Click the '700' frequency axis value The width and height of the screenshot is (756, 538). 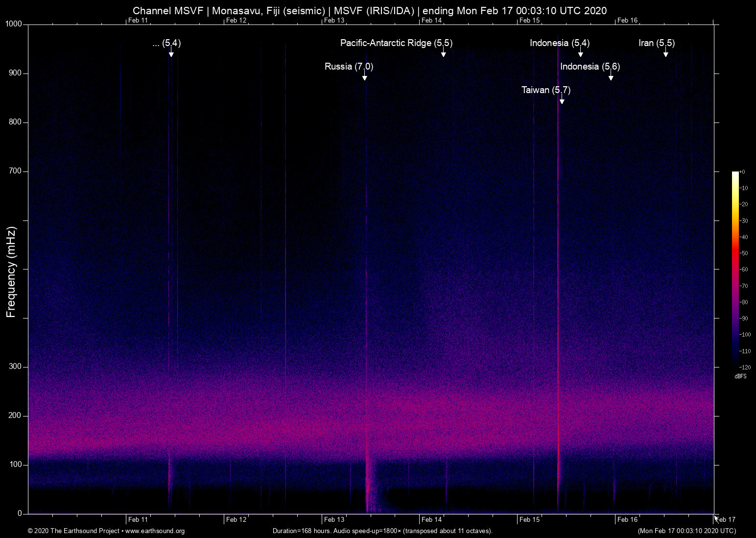(16, 171)
